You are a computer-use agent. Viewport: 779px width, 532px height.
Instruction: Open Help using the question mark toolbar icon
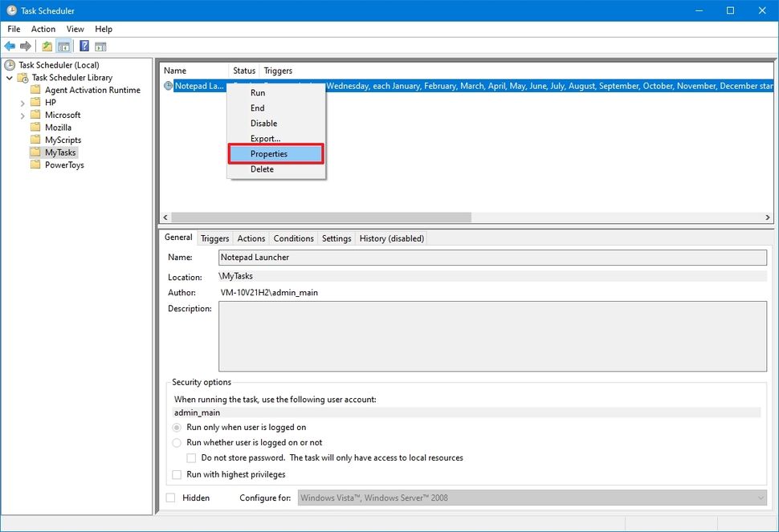tap(84, 46)
